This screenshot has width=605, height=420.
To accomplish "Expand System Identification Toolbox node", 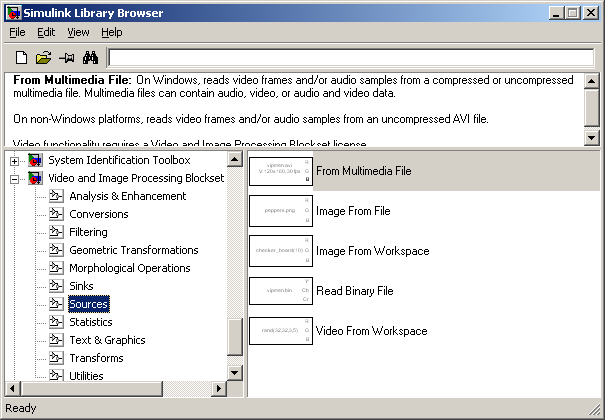I will point(14,161).
